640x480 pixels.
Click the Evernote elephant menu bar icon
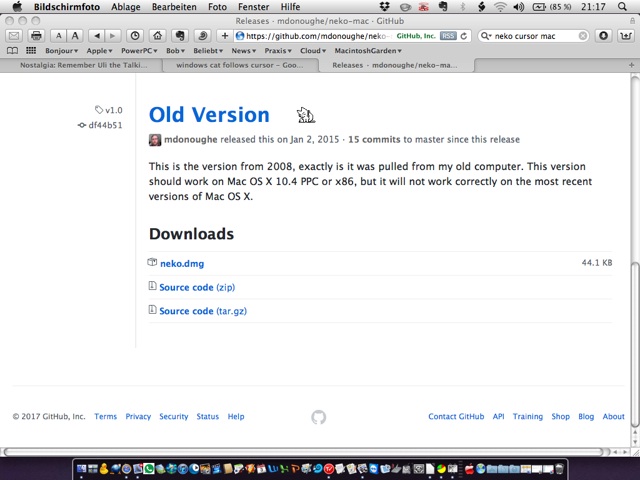click(443, 7)
